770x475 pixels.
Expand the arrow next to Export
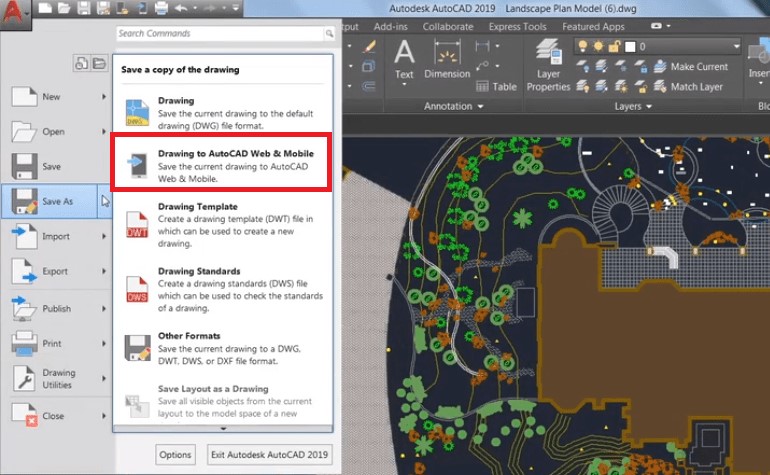pos(104,271)
